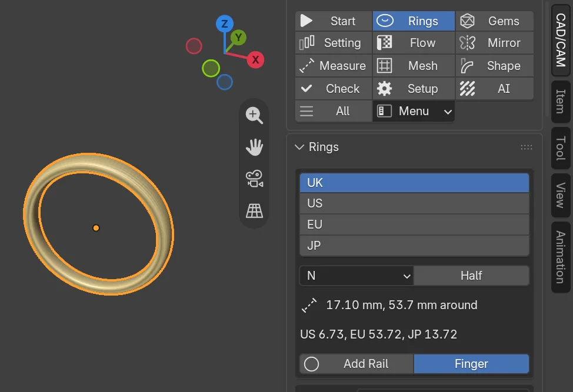573x392 pixels.
Task: Show All sections
Action: point(334,111)
